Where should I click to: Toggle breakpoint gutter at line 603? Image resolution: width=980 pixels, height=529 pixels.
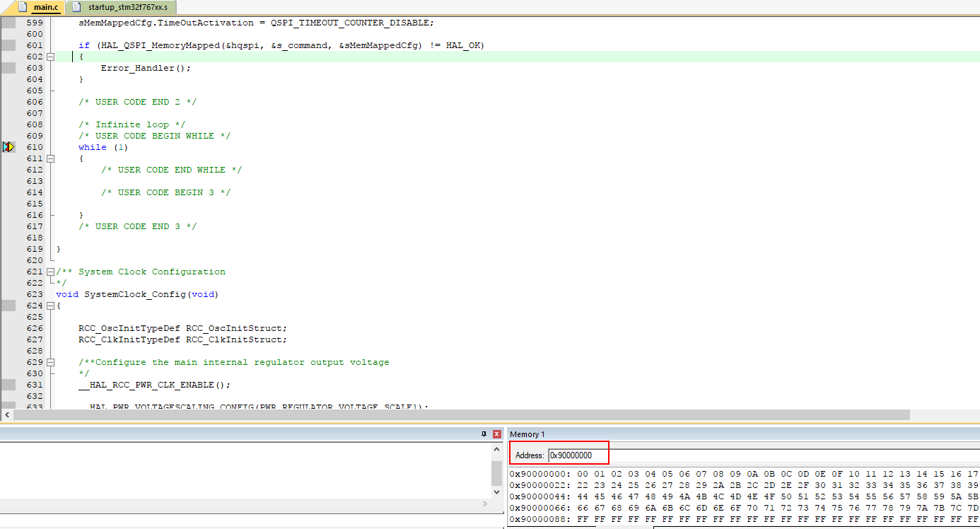[x=8, y=68]
